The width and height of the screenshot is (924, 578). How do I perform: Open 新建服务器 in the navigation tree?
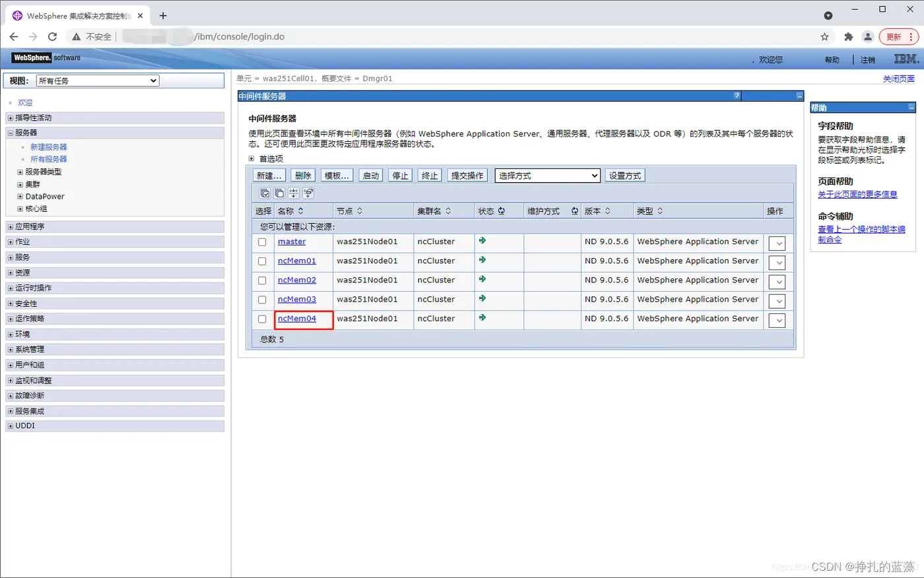[49, 147]
